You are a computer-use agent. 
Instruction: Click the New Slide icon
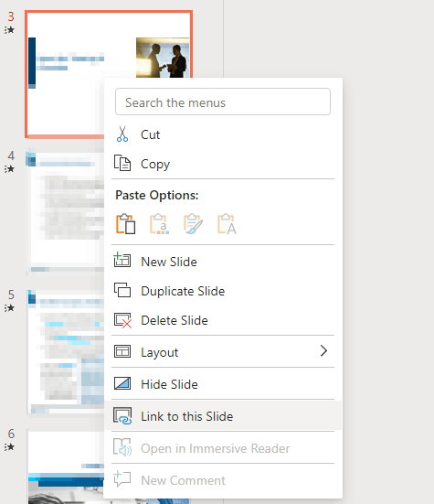[x=122, y=260]
